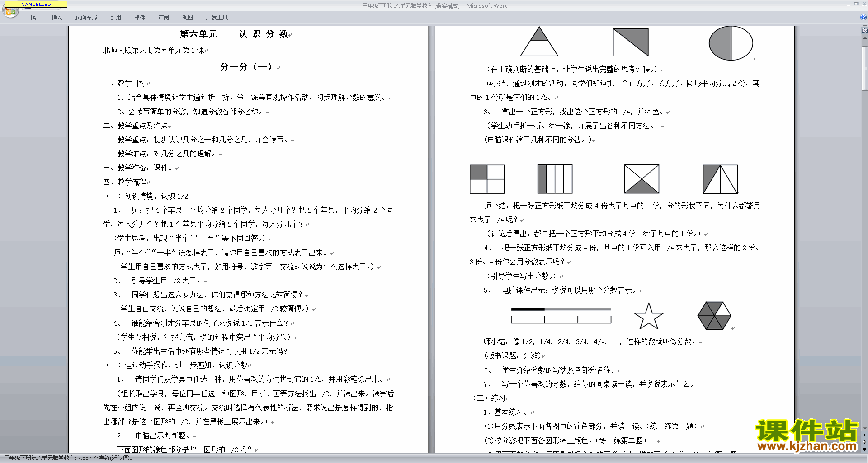The image size is (868, 463).
Task: Click the line （三）练习
Action: pyautogui.click(x=489, y=398)
